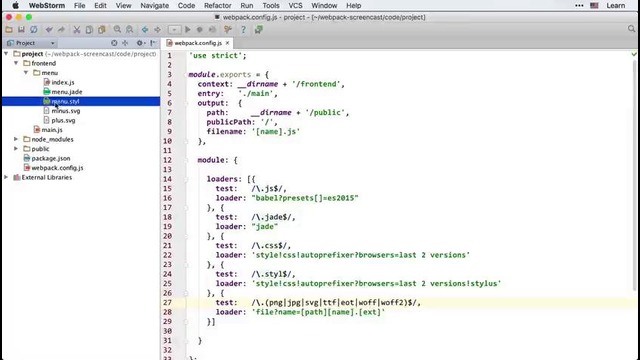
Task: Open the Run menu
Action: (x=247, y=6)
